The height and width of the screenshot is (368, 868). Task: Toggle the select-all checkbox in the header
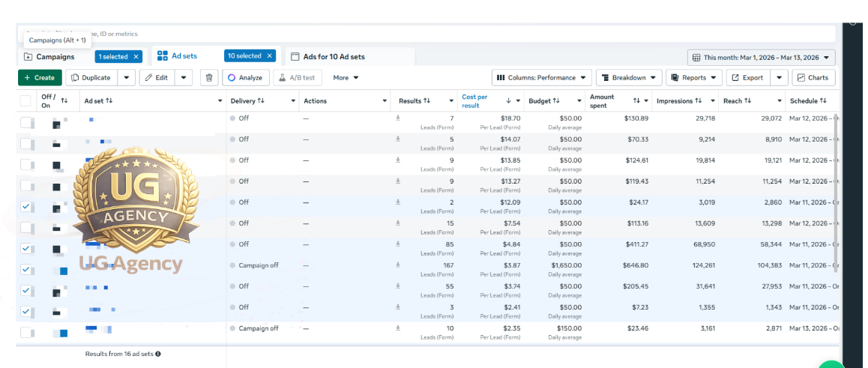(x=25, y=100)
